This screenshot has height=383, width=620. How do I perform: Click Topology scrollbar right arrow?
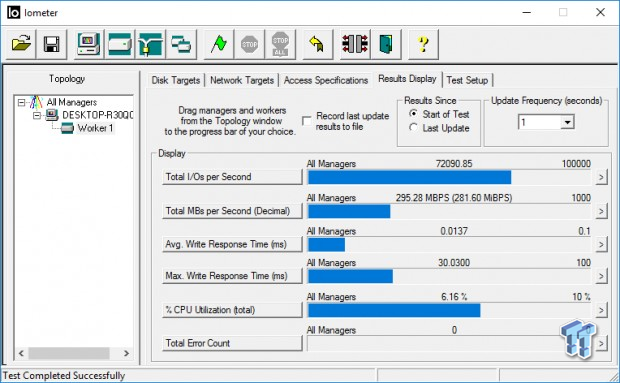127,353
